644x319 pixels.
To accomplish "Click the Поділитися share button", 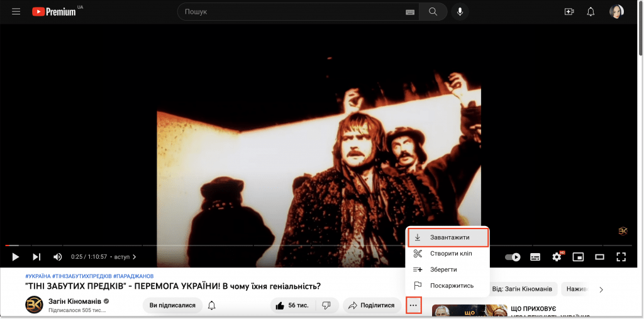I will tap(372, 305).
